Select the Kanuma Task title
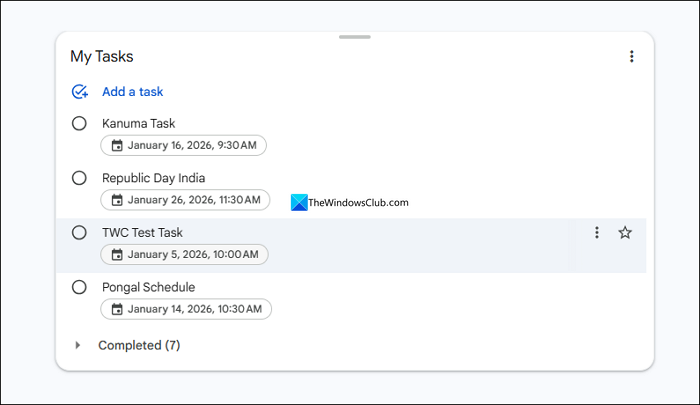Viewport: 700px width, 405px height. [x=138, y=123]
